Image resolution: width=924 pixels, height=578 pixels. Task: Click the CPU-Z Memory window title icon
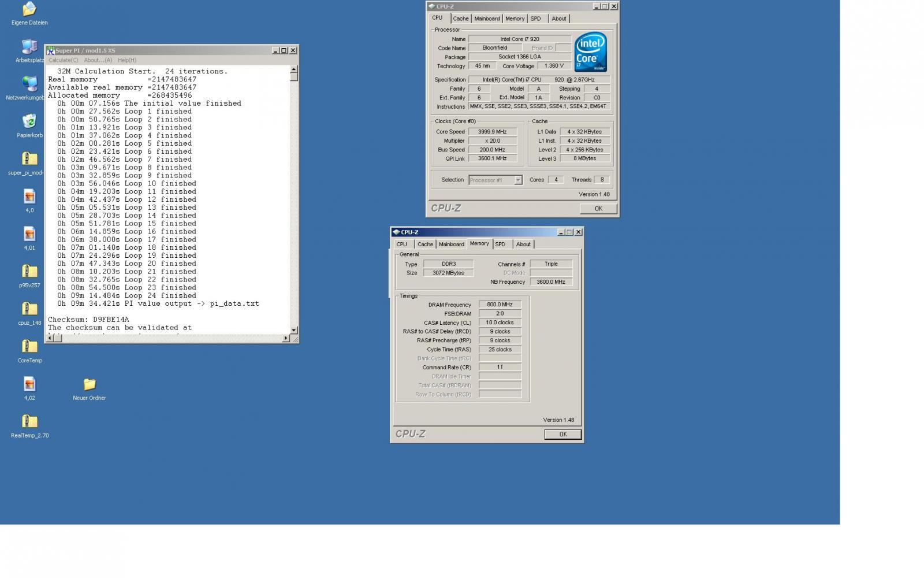tap(396, 232)
